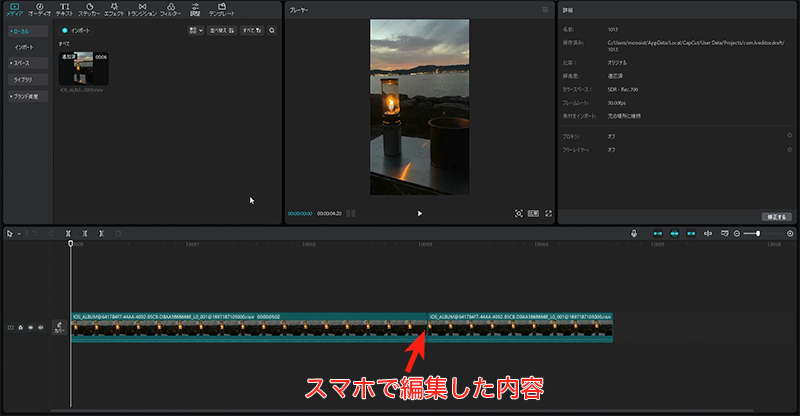Open the エフェクト (Effects) tab
The height and width of the screenshot is (416, 800).
pyautogui.click(x=114, y=9)
